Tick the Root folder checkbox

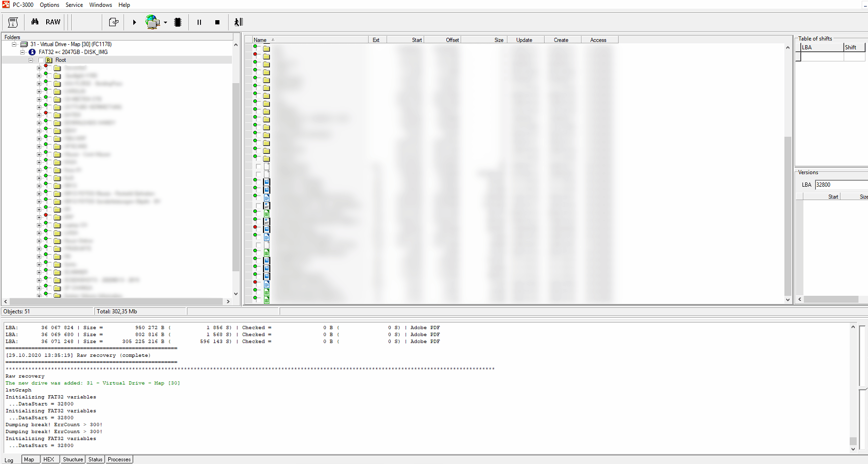tap(41, 60)
